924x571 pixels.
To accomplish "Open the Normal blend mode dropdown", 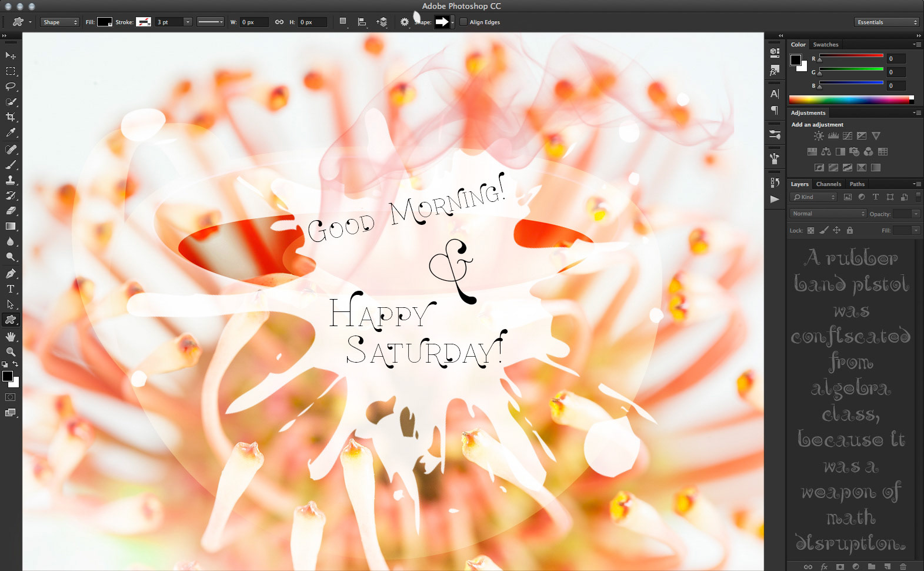I will [x=828, y=214].
